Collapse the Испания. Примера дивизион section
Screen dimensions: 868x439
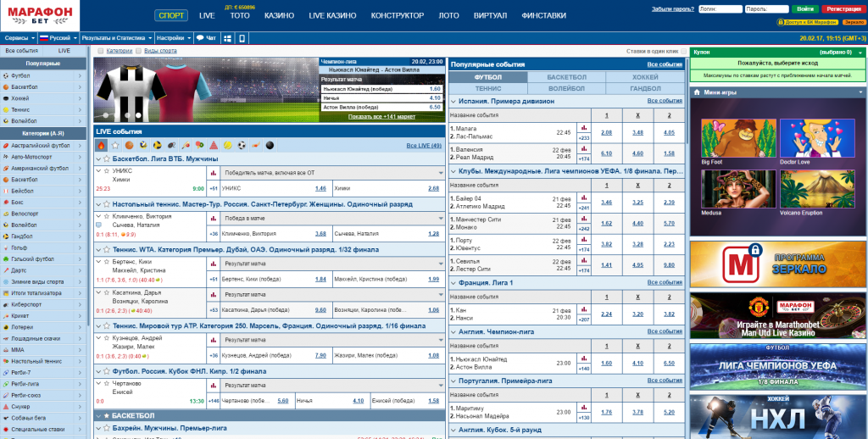point(453,102)
